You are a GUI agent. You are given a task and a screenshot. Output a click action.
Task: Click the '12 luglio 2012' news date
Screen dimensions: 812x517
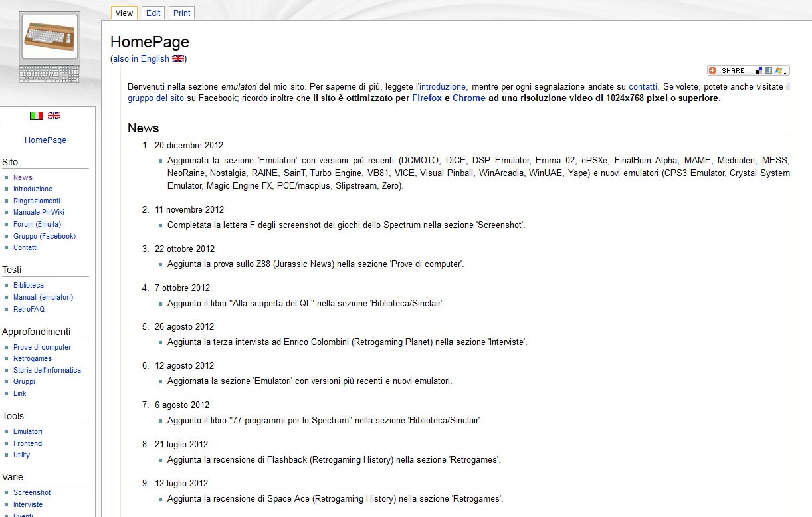click(181, 483)
